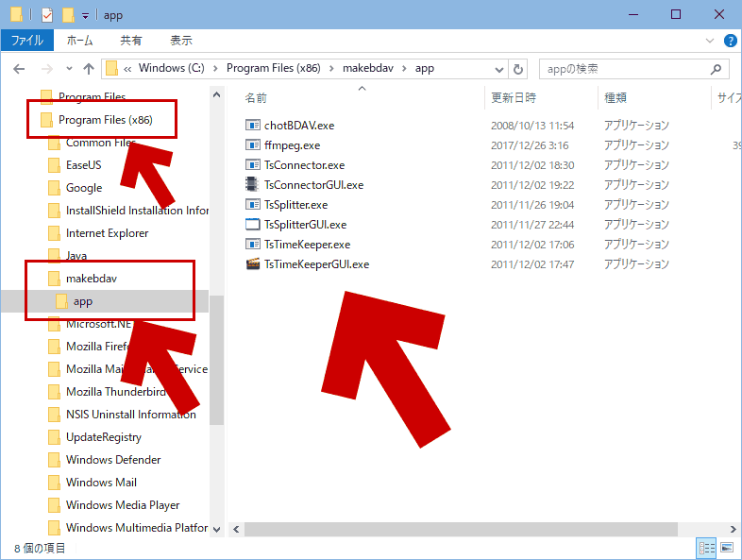The image size is (742, 560).
Task: Refresh the current folder view
Action: pyautogui.click(x=518, y=69)
